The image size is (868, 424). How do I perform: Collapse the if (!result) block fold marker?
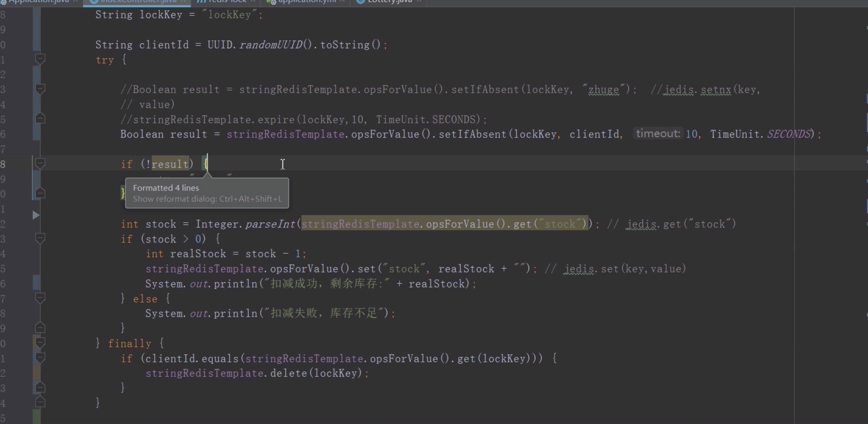(x=40, y=164)
